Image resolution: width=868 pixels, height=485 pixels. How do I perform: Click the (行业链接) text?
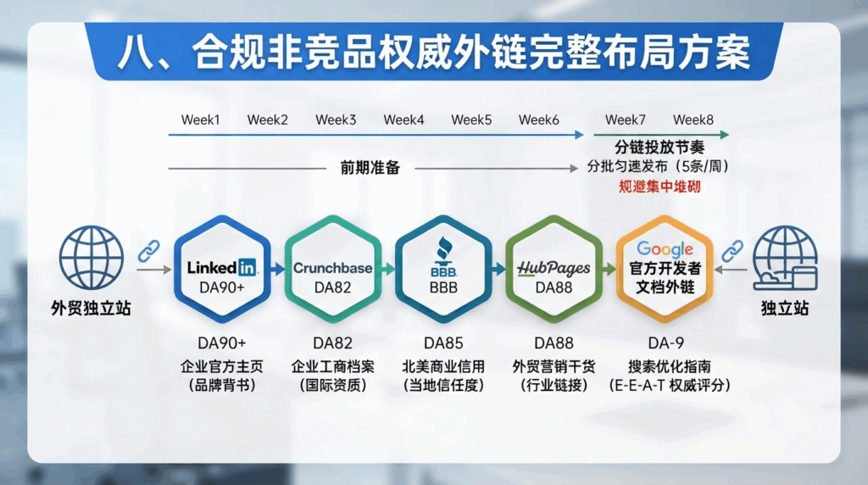point(554,385)
